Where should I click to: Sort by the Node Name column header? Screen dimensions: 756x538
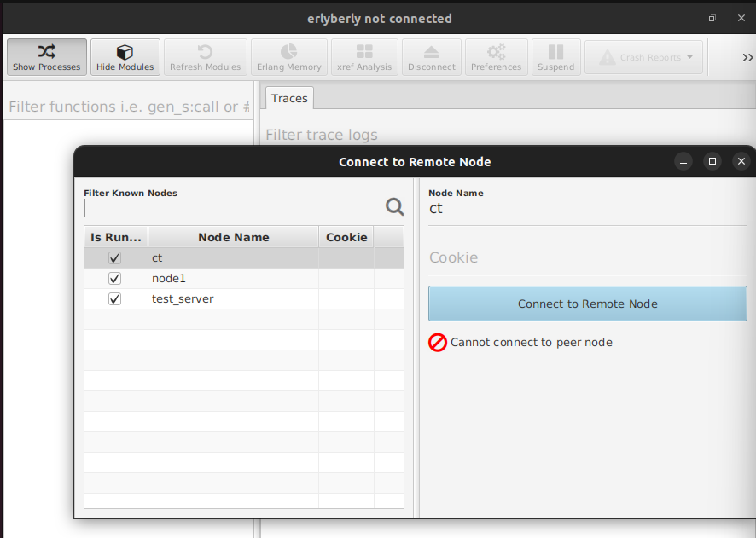pyautogui.click(x=233, y=237)
